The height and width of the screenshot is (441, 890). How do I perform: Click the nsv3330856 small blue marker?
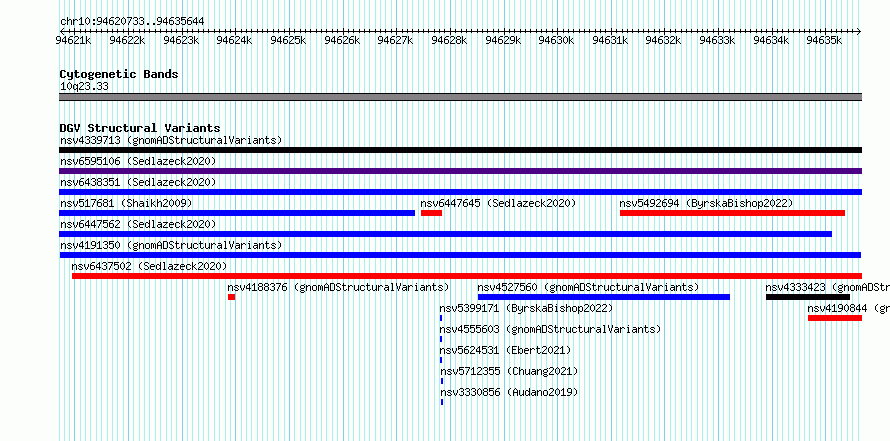pyautogui.click(x=442, y=402)
